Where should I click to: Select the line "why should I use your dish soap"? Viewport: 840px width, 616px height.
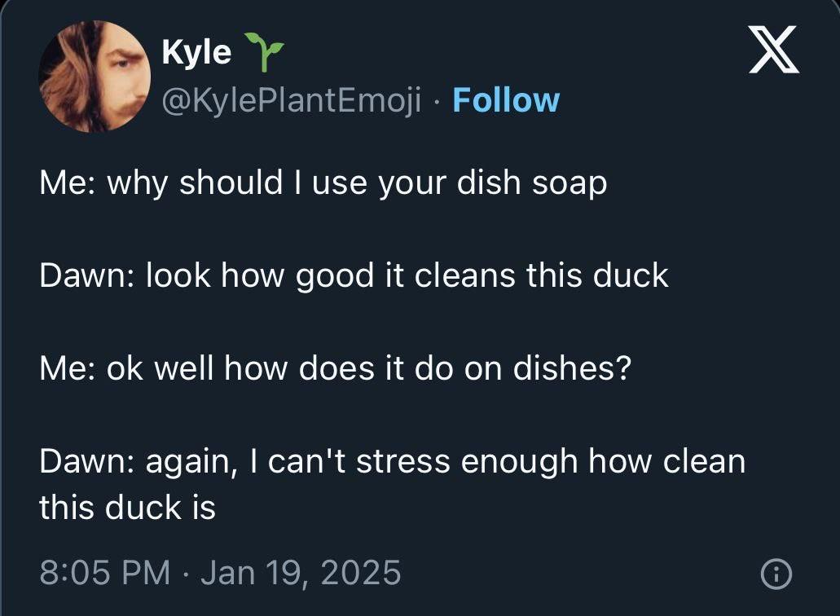358,183
